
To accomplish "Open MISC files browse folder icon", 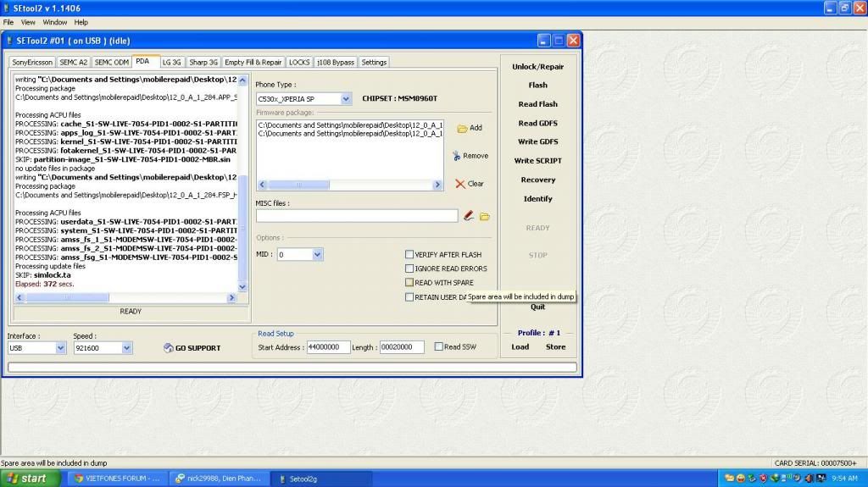I will coord(484,216).
